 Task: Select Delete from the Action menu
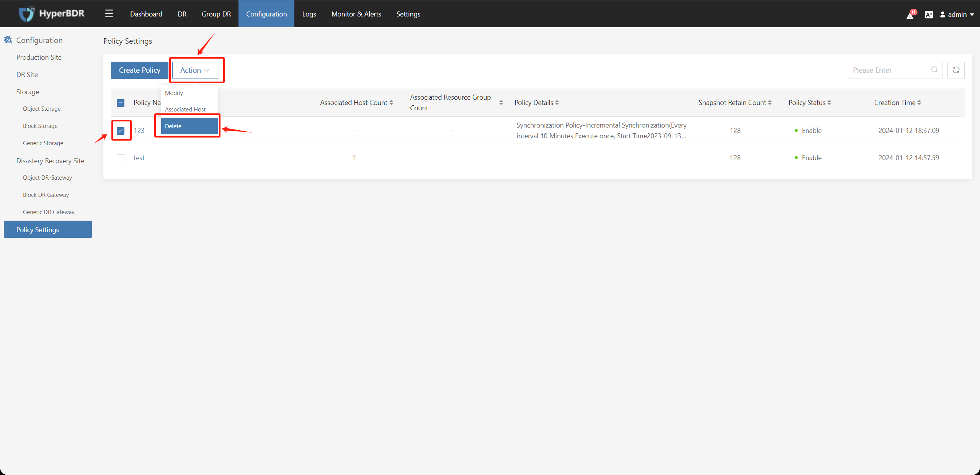click(x=188, y=126)
